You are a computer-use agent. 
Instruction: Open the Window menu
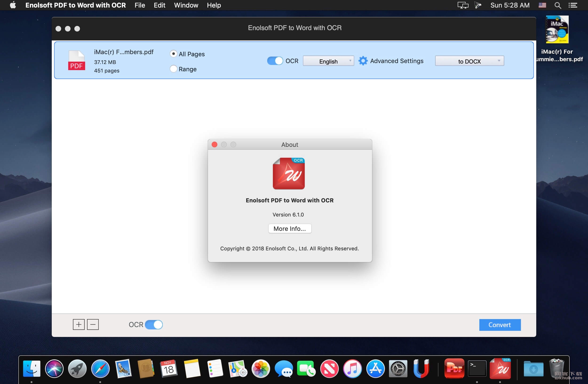[x=186, y=5]
